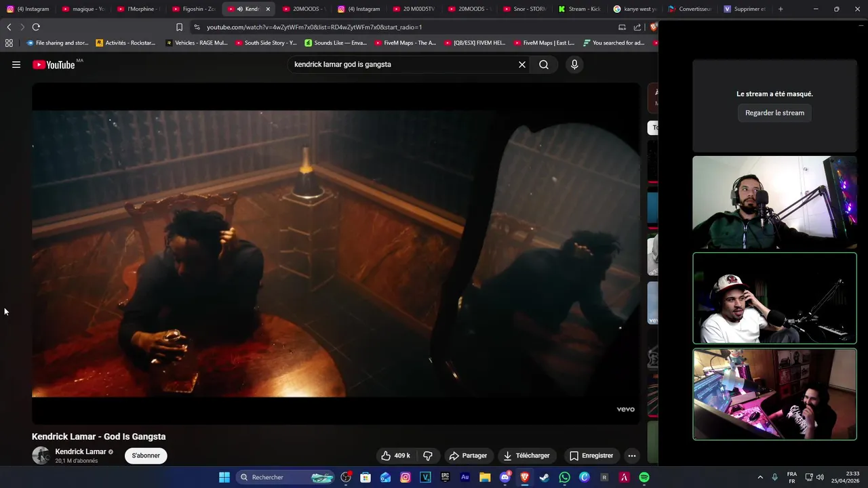Click the taskbar Rechercher search box

[285, 477]
